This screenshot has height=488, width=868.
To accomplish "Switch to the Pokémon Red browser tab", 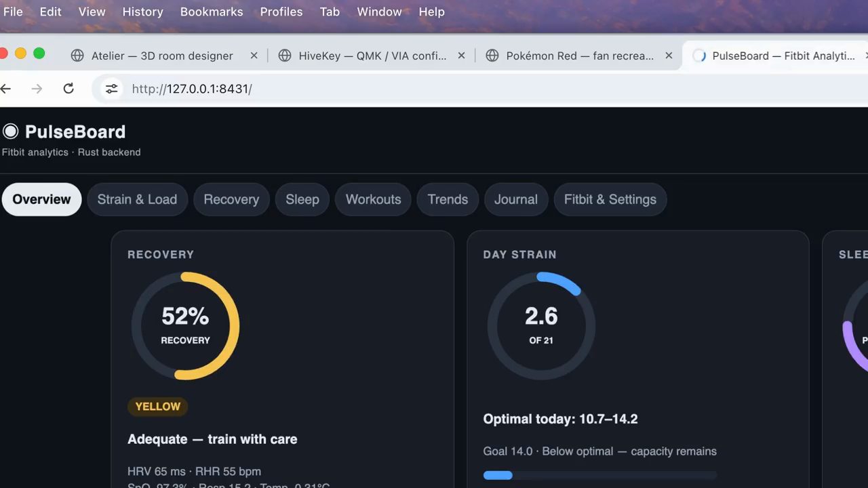I will point(580,56).
